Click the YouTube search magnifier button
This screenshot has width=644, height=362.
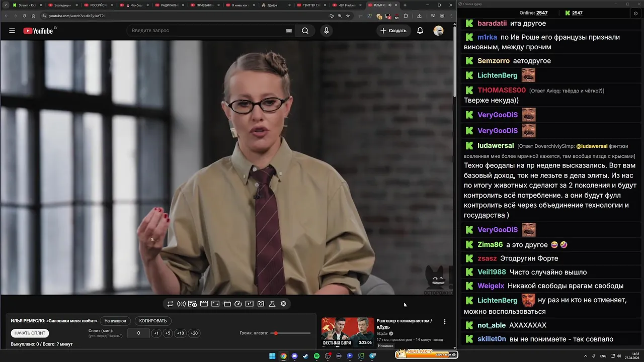pos(305,31)
